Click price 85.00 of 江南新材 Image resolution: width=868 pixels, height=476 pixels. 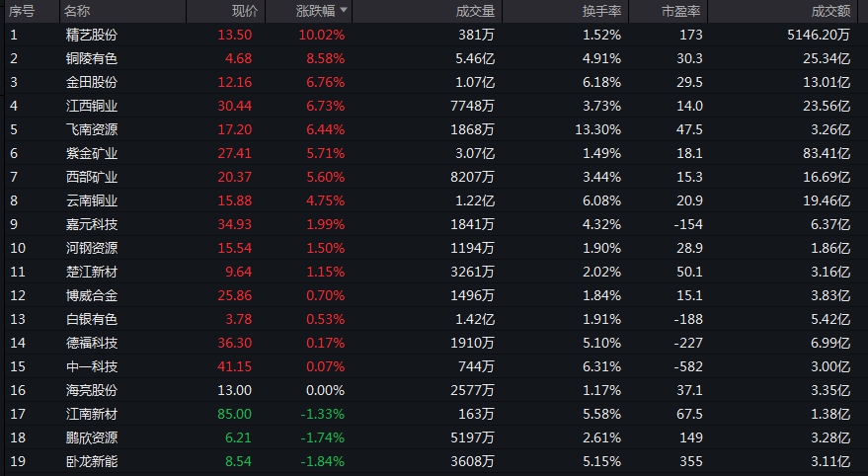pyautogui.click(x=235, y=414)
